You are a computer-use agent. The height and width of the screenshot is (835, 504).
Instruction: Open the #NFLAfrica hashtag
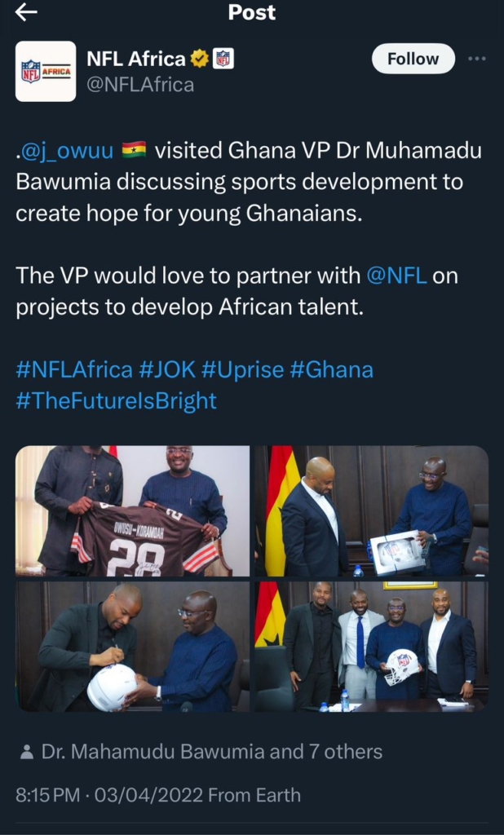74,369
